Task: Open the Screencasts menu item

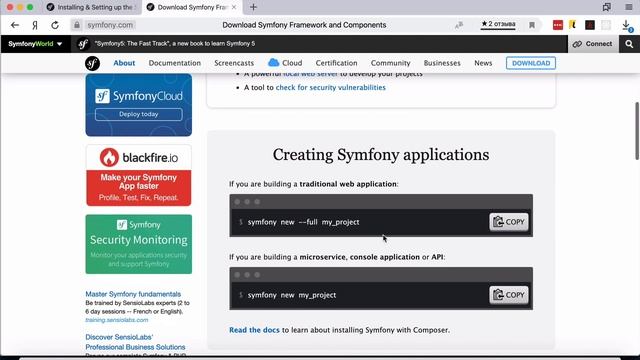Action: pyautogui.click(x=234, y=63)
